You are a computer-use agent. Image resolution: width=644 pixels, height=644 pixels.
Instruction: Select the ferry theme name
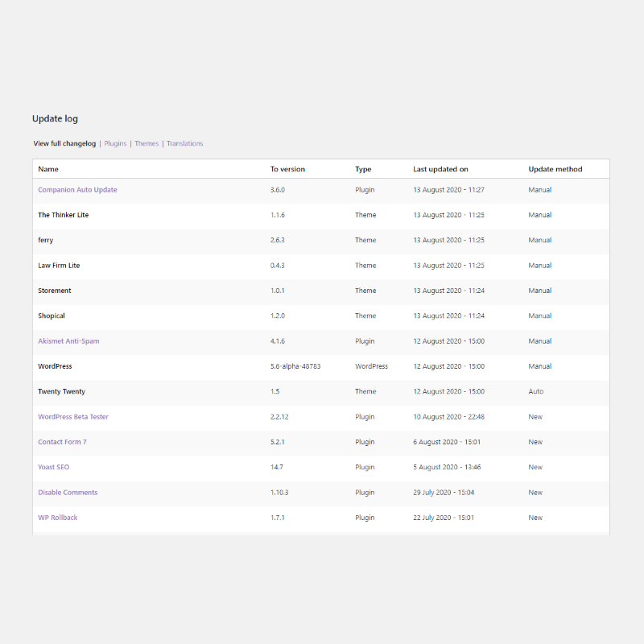(46, 240)
